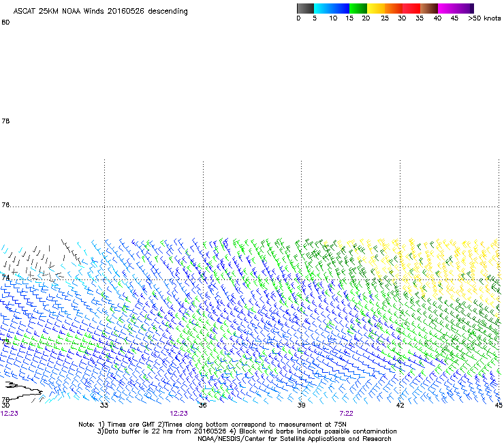Click the 35 tick label on color scale
Image resolution: width=504 pixels, height=443 pixels.
(420, 18)
